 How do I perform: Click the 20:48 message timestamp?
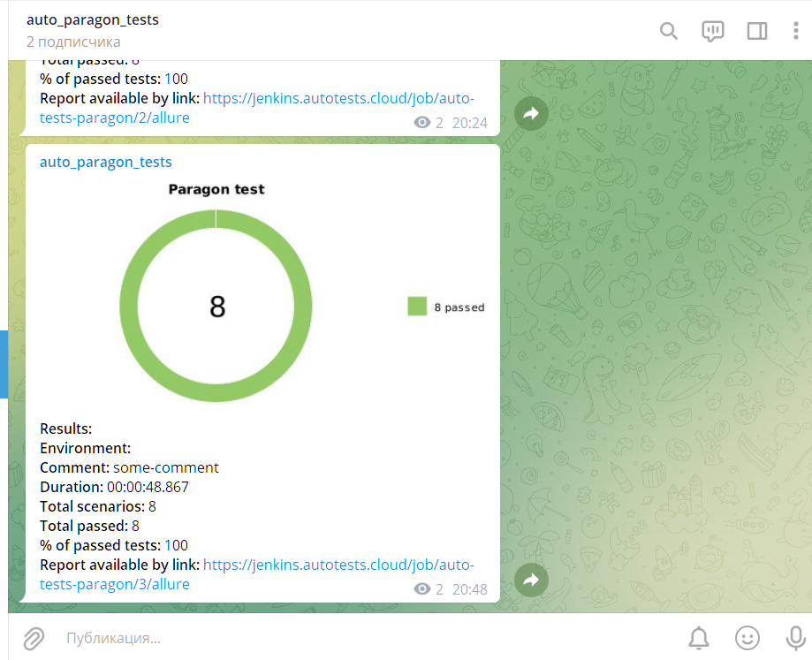(470, 589)
